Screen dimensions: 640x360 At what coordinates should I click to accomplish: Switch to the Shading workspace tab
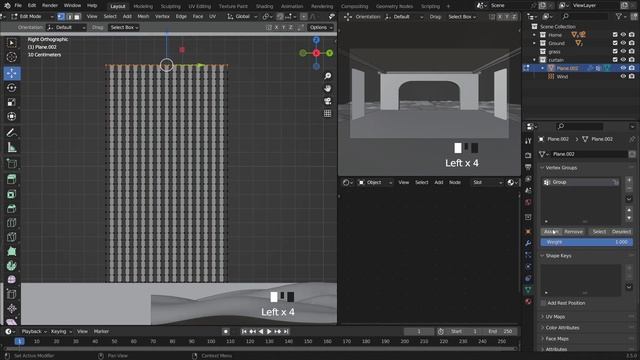(x=264, y=6)
